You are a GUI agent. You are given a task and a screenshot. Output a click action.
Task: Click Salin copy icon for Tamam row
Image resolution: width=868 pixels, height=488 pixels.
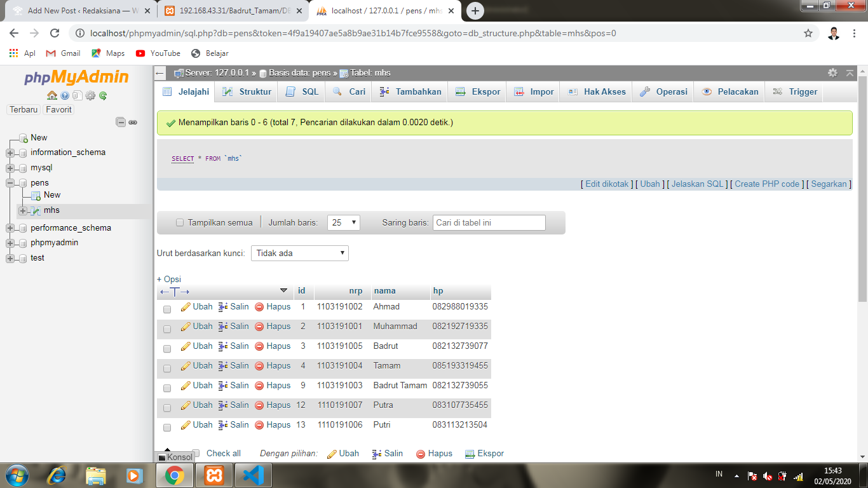tap(223, 366)
